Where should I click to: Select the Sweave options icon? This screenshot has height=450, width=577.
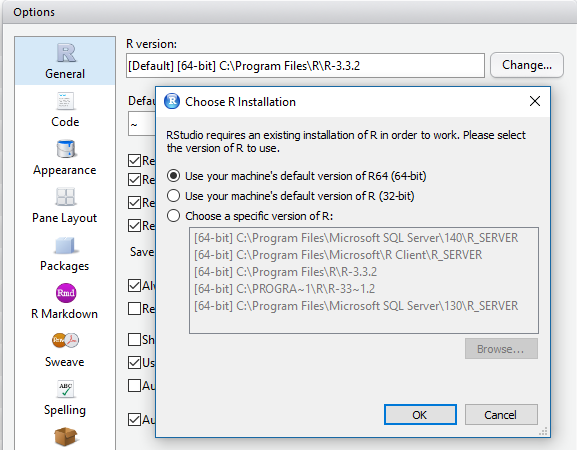click(x=66, y=340)
